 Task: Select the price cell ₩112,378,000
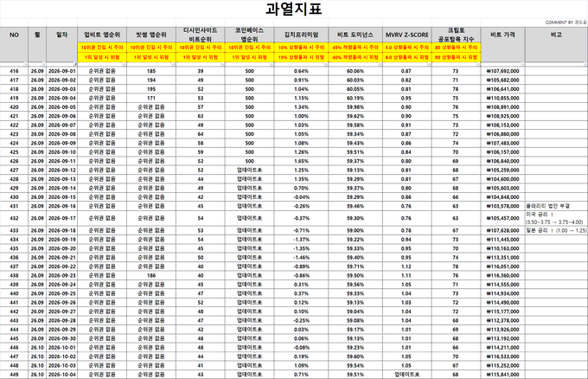(x=503, y=320)
